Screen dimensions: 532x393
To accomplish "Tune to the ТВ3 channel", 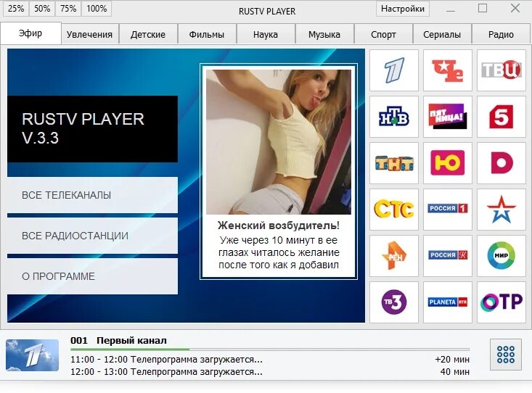I will tap(394, 302).
